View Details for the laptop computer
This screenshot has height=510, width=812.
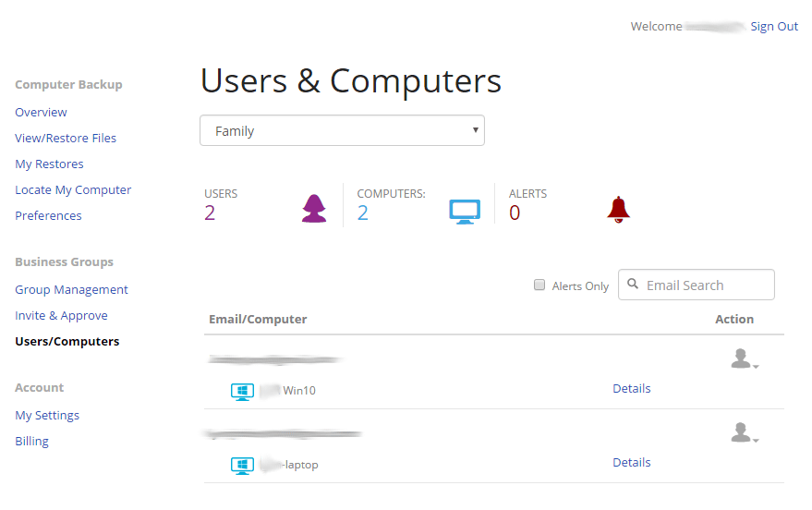(631, 463)
